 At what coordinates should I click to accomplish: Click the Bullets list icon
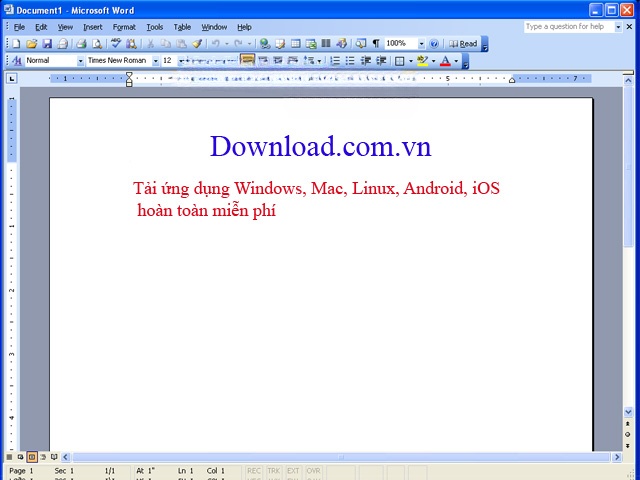click(350, 61)
